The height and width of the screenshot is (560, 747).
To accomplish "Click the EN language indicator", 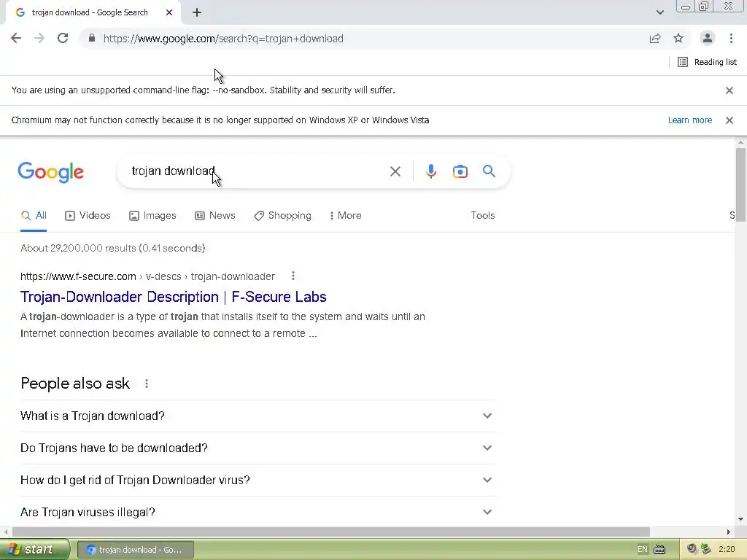I will pos(642,550).
